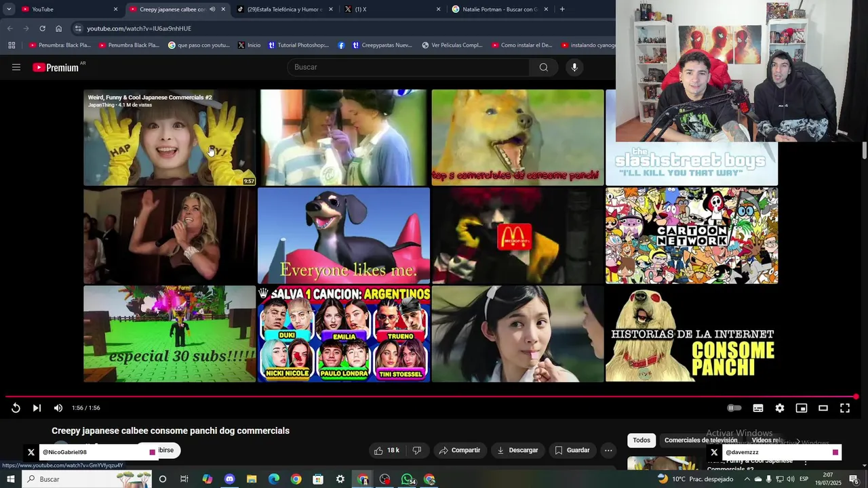The image size is (868, 488).
Task: Open the Como instalar el De... bookmark
Action: 521,45
